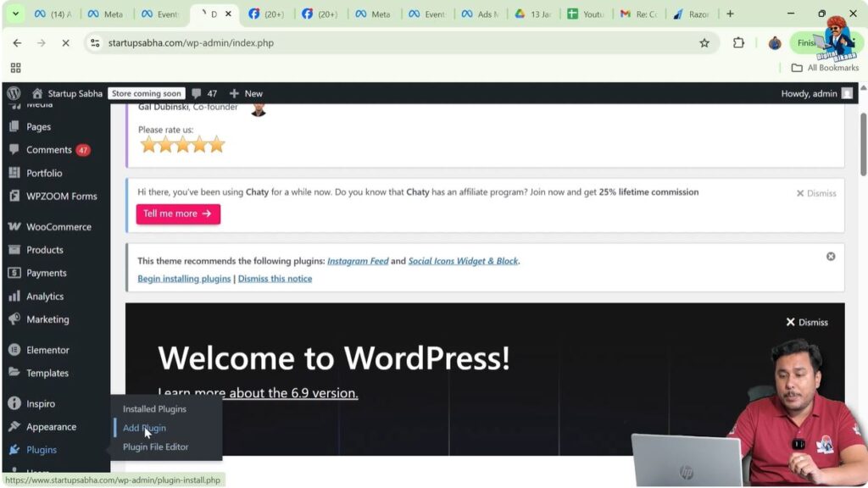The width and height of the screenshot is (868, 488).
Task: Open the Chrome profile avatar
Action: tap(775, 42)
